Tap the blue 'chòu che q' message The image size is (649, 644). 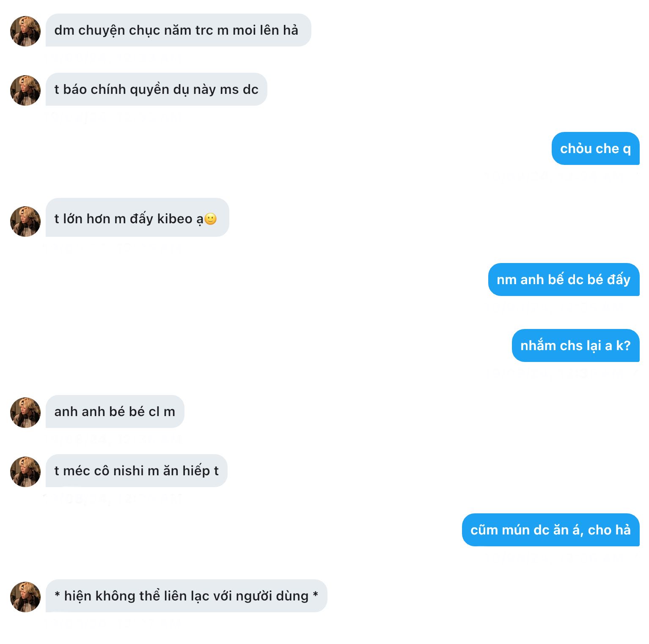(x=595, y=149)
